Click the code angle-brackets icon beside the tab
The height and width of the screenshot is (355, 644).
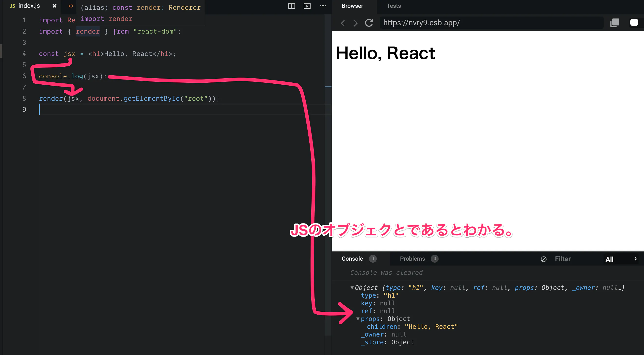pyautogui.click(x=71, y=6)
